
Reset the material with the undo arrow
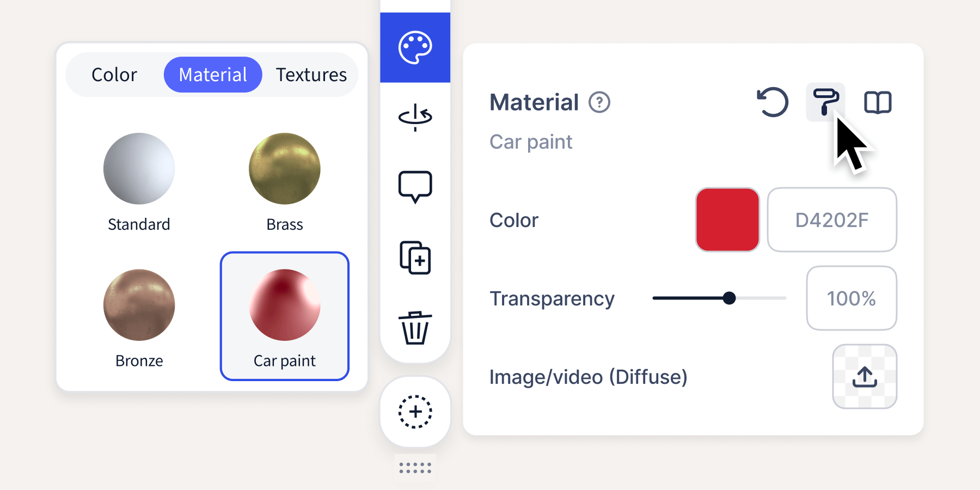773,102
